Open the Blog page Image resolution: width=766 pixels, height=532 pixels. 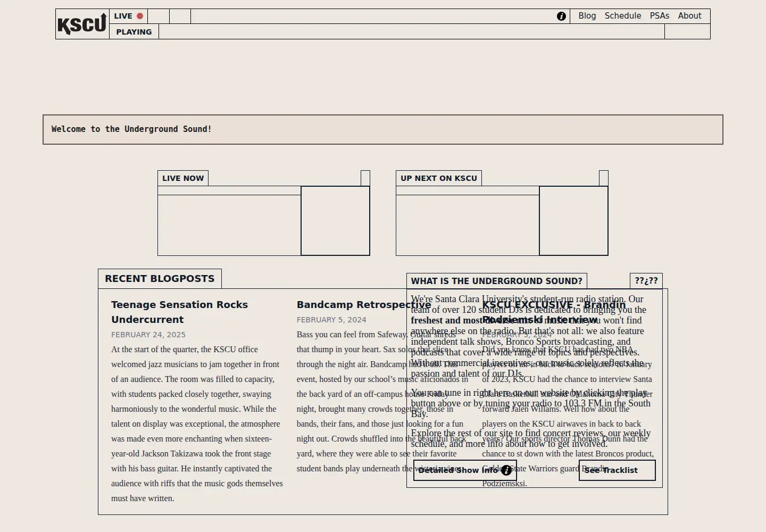tap(587, 16)
